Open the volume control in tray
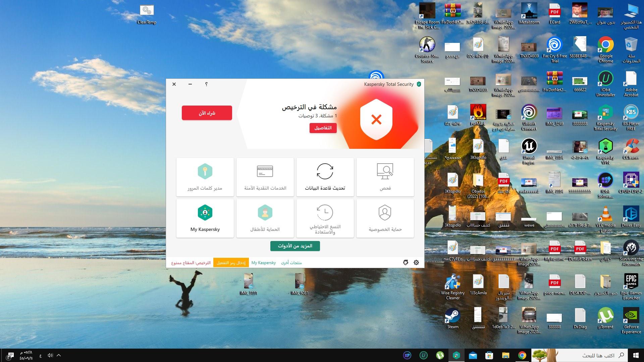The width and height of the screenshot is (644, 362). [x=50, y=355]
